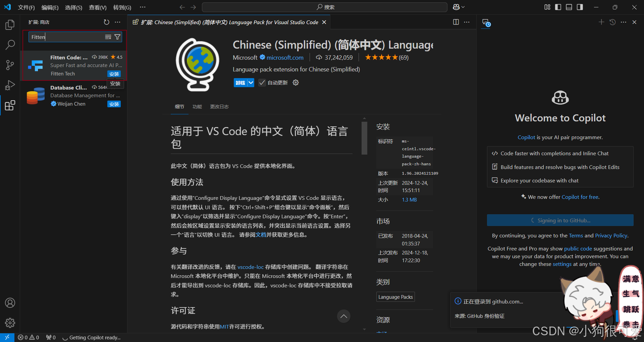This screenshot has width=644, height=342.
Task: Select the Database Client extension icon
Action: (36, 96)
